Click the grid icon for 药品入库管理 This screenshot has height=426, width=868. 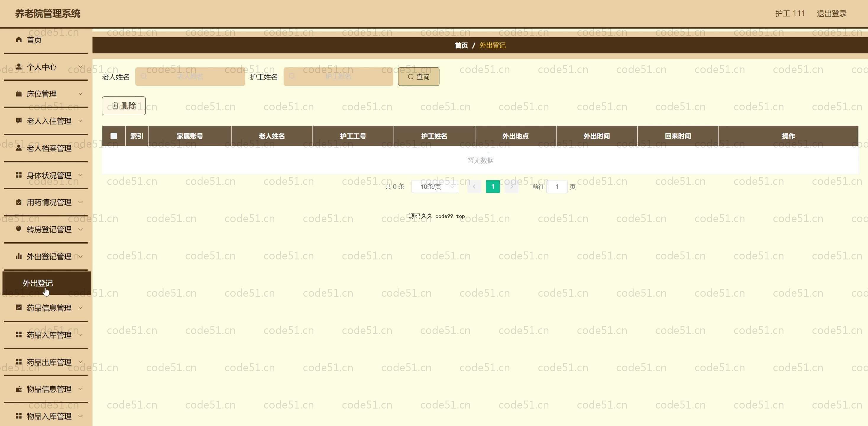(x=19, y=335)
